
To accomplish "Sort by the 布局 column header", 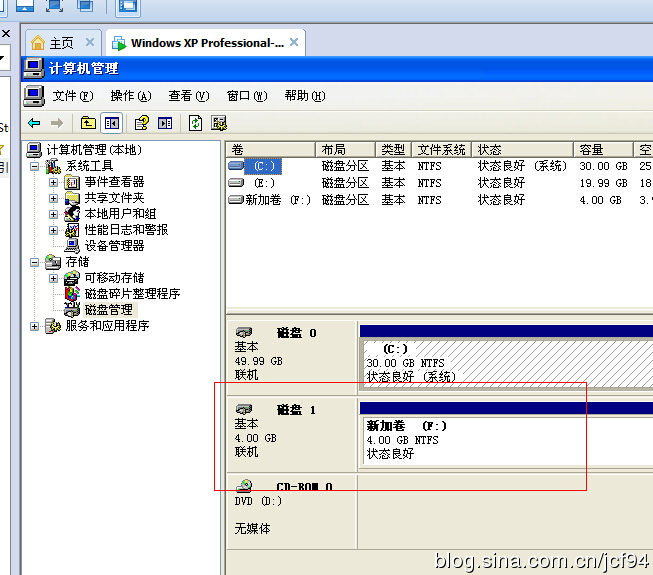I will (x=345, y=150).
